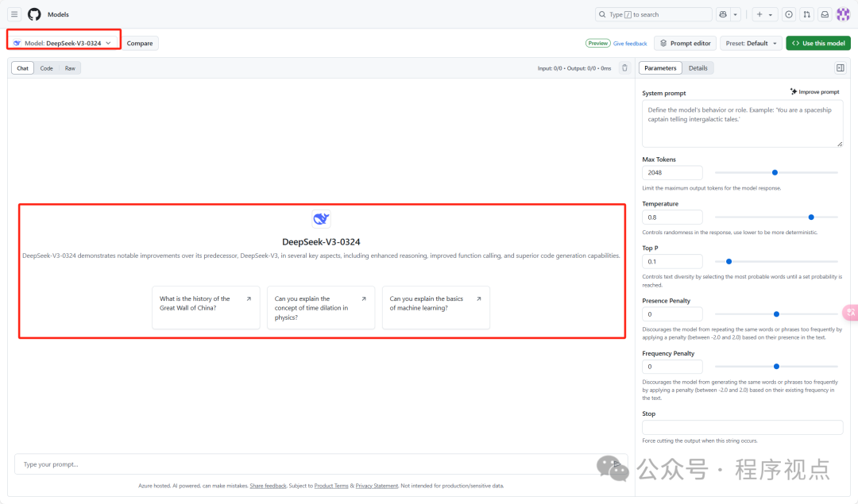Open the Prompt editor
The height and width of the screenshot is (504, 858).
click(x=685, y=43)
